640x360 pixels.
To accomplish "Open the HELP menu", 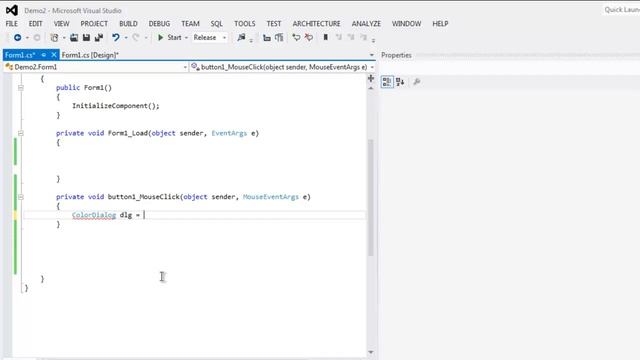I will (440, 24).
